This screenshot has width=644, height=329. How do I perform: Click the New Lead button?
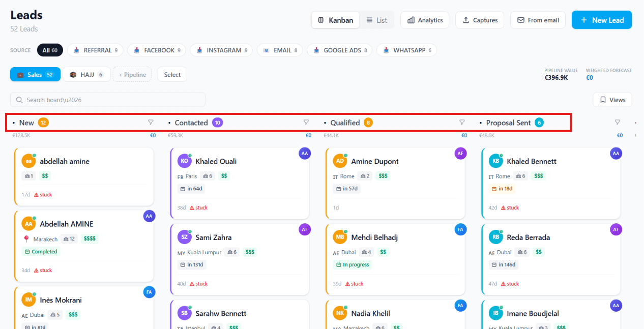pyautogui.click(x=602, y=20)
